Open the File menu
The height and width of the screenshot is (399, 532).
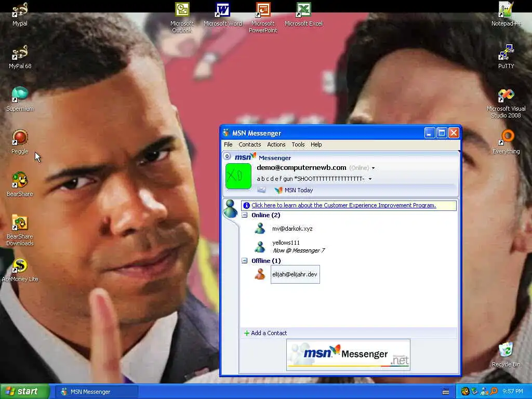[x=228, y=144]
